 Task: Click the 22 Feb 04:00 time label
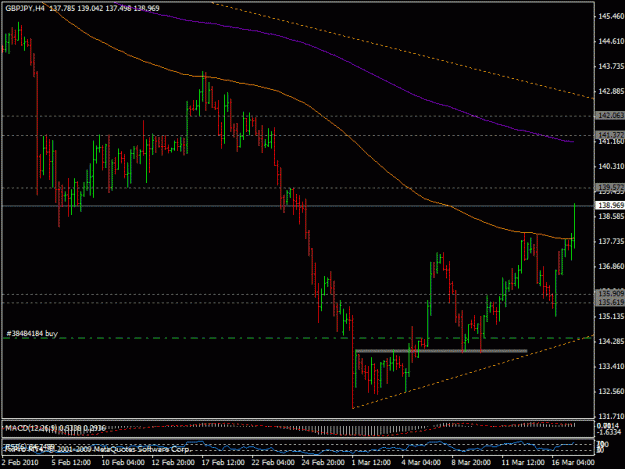click(x=273, y=462)
